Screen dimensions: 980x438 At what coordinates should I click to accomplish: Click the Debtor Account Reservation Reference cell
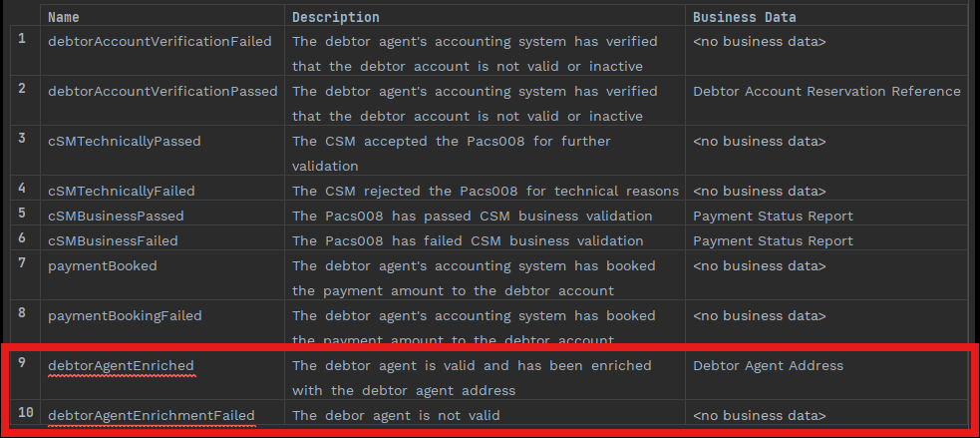click(826, 91)
